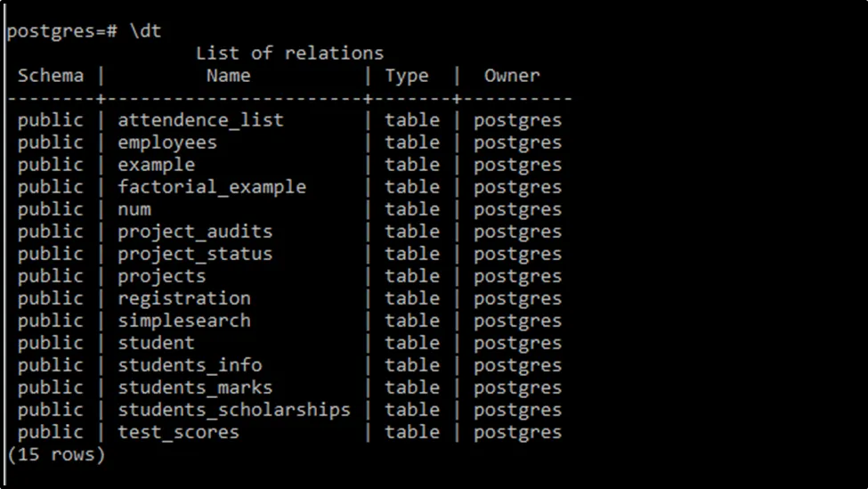Select the project_audits table name
The image size is (868, 489).
pyautogui.click(x=195, y=232)
